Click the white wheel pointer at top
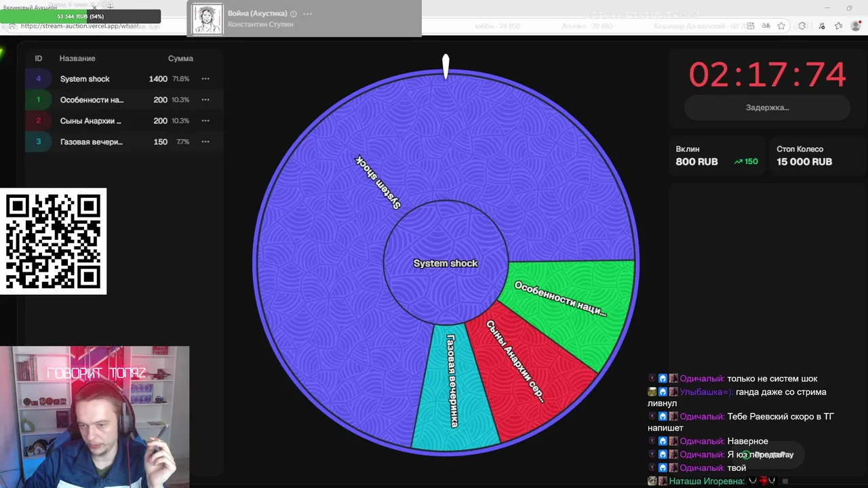The image size is (868, 488). (x=446, y=66)
